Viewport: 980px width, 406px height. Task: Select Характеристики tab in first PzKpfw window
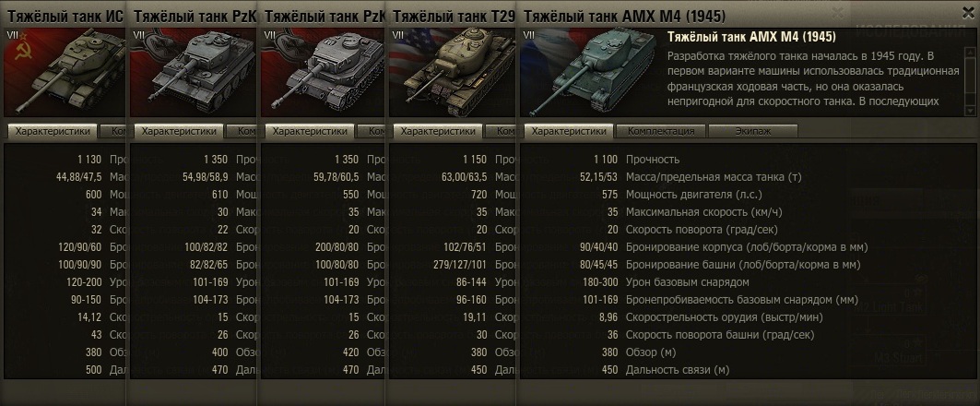coord(179,131)
